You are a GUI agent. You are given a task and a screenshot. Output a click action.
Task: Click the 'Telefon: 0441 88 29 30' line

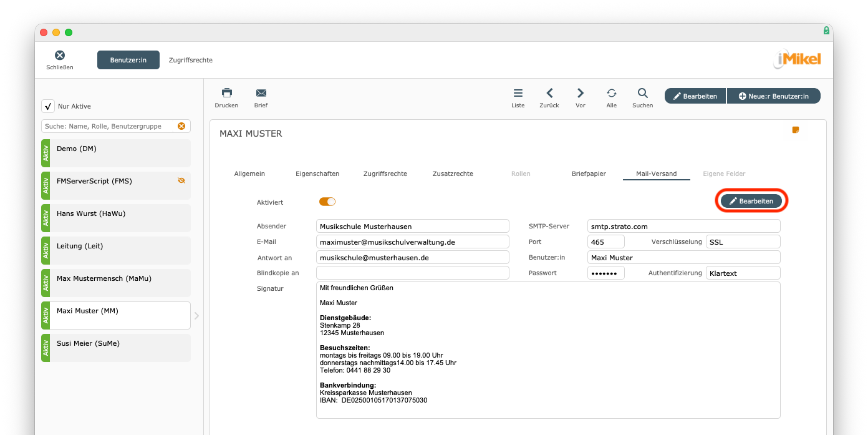click(x=355, y=370)
